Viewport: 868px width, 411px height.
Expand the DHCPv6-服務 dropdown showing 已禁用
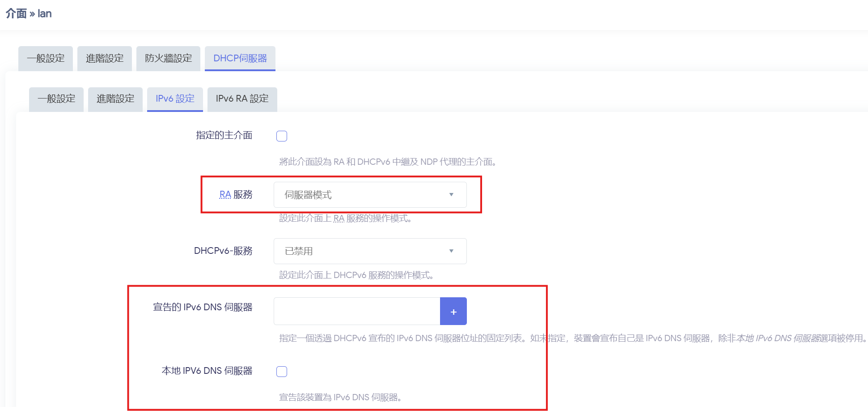click(x=370, y=251)
